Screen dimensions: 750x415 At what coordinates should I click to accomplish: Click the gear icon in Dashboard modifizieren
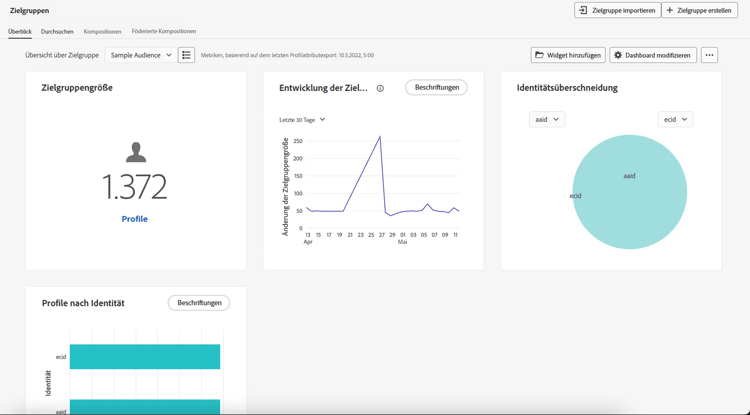point(618,55)
